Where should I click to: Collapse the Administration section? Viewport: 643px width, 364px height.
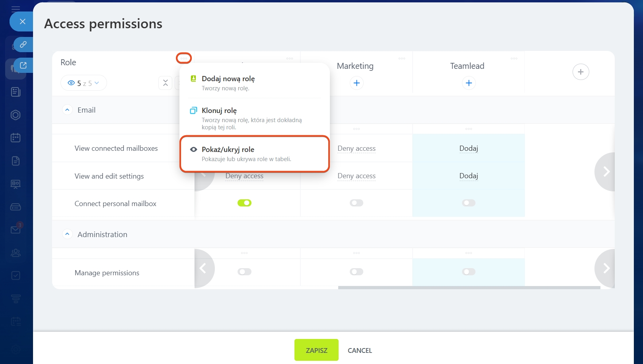click(x=67, y=234)
